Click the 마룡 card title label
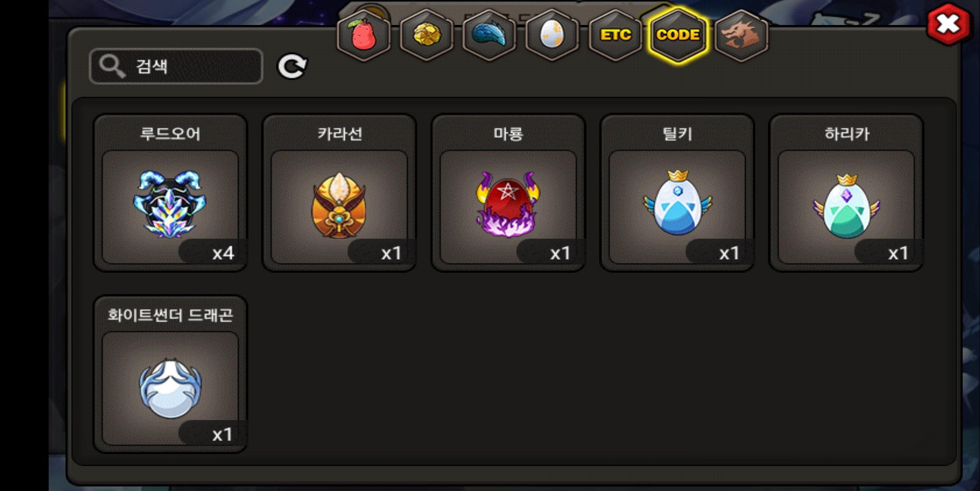The image size is (980, 491). click(508, 134)
